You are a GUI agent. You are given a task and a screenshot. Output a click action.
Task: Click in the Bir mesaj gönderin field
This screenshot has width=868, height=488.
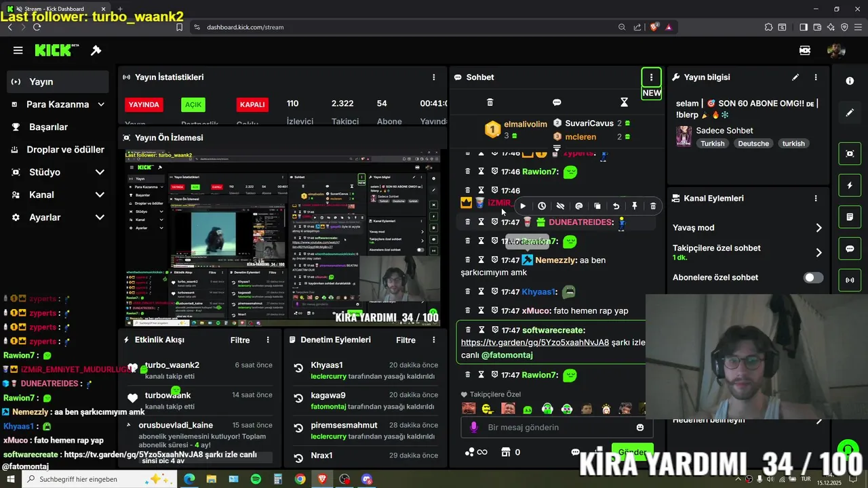click(x=556, y=427)
